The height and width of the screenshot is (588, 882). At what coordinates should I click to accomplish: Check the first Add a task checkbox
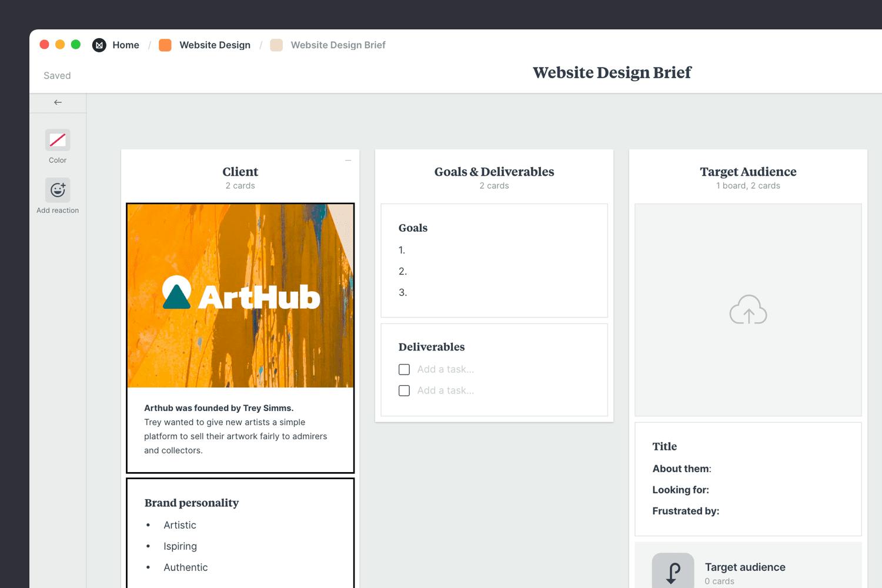pos(404,369)
